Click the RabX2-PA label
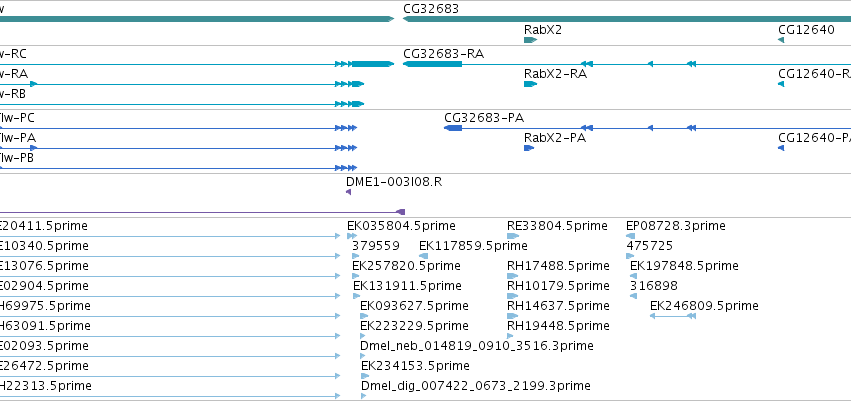The width and height of the screenshot is (851, 401). (555, 138)
